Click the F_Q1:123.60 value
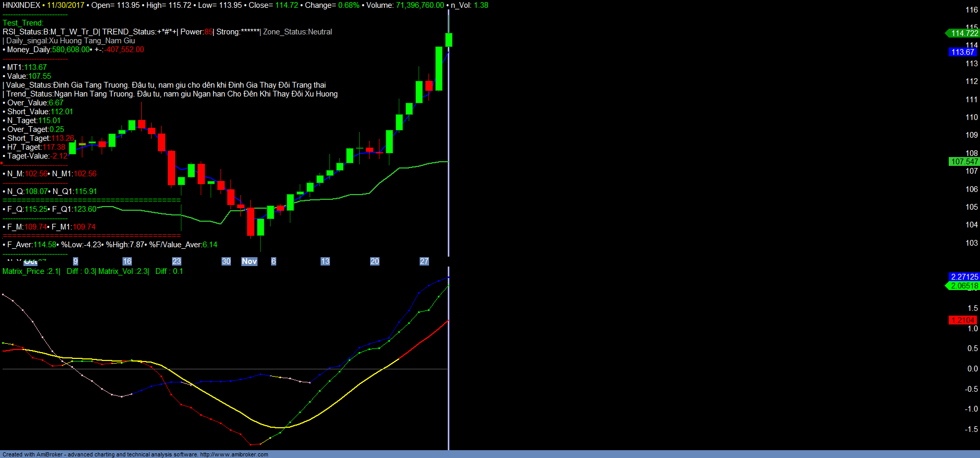 click(x=75, y=209)
